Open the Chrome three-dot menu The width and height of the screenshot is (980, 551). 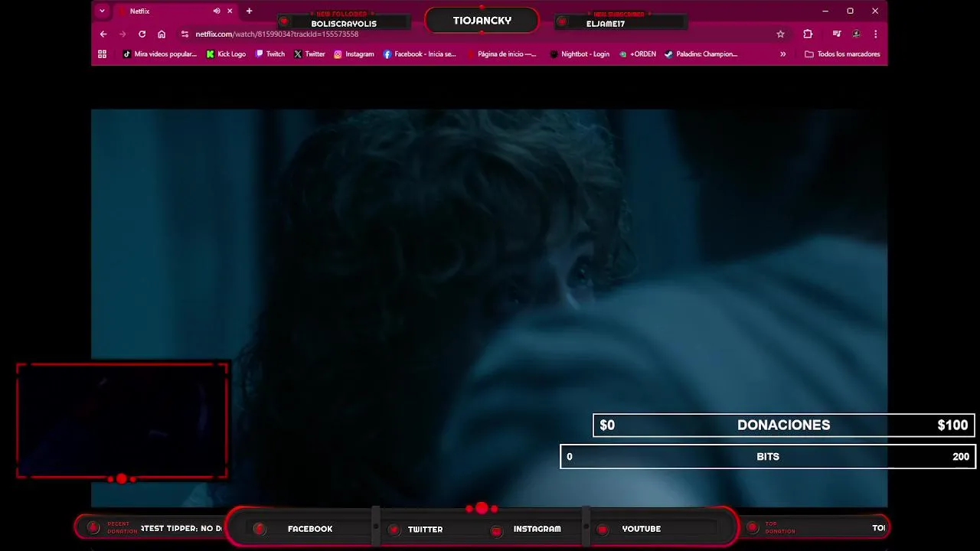tap(875, 34)
